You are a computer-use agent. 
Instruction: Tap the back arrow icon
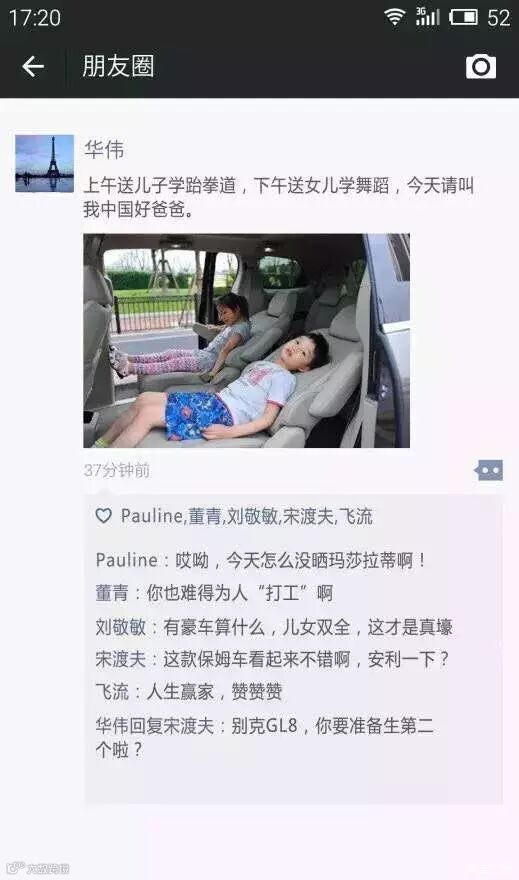pyautogui.click(x=33, y=66)
